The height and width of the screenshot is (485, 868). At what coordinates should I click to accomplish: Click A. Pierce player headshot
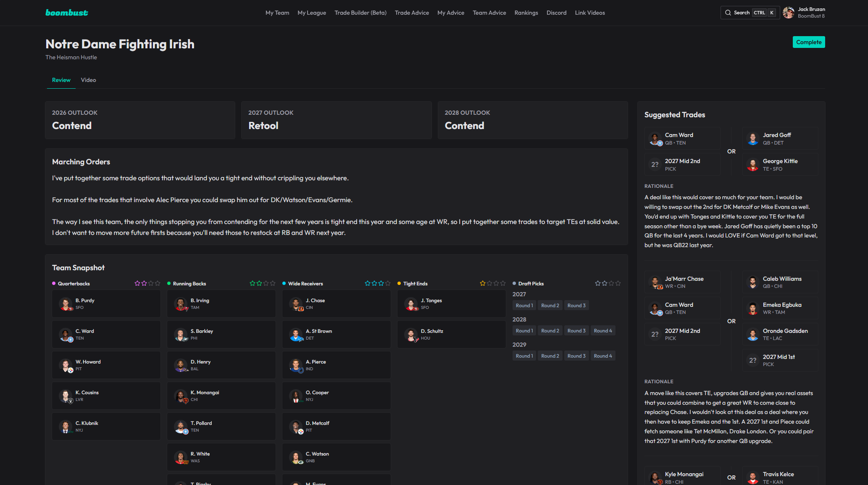coord(296,365)
